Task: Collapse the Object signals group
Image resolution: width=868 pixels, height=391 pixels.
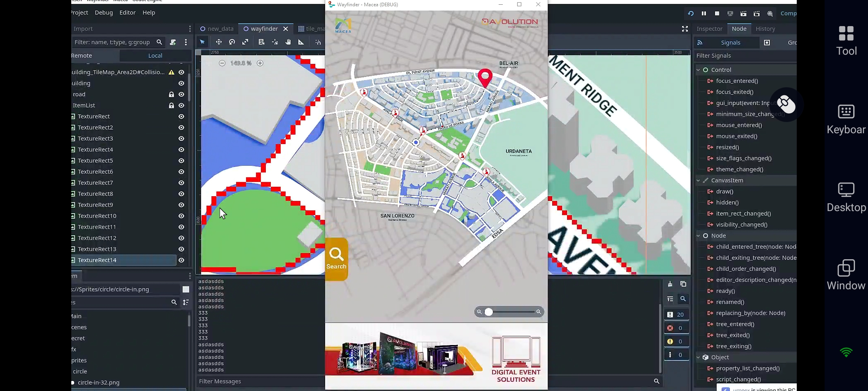Action: click(698, 357)
